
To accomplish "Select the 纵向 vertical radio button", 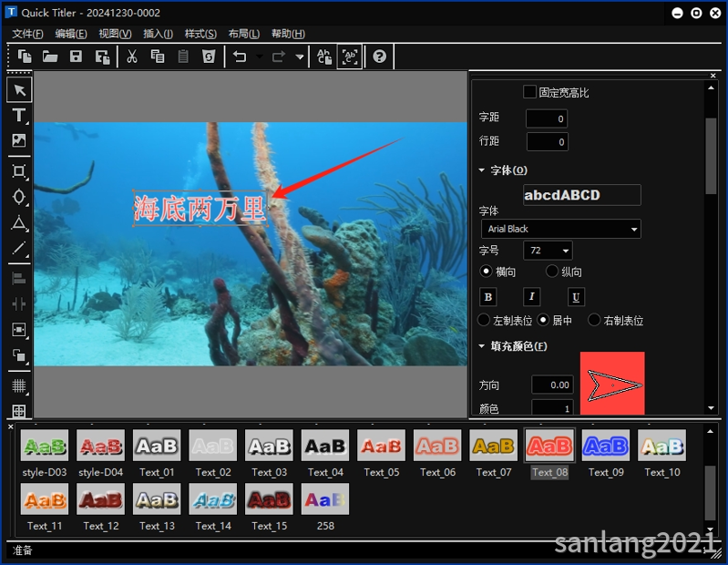I will click(551, 272).
